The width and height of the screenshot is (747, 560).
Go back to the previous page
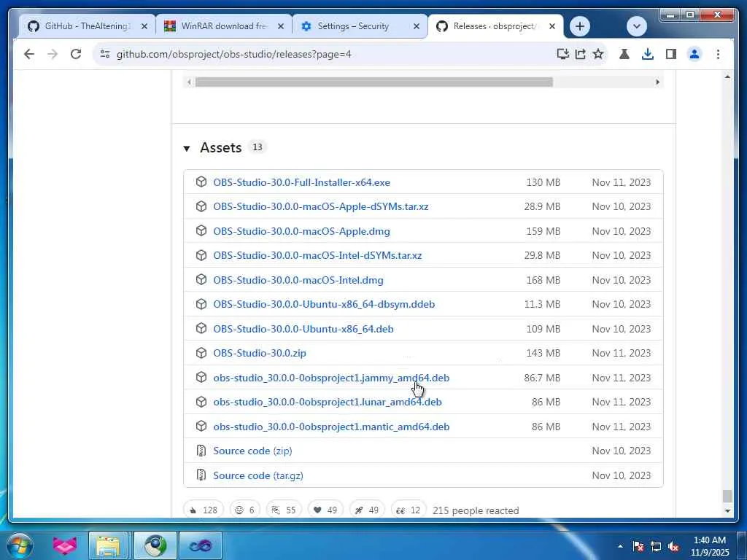29,54
